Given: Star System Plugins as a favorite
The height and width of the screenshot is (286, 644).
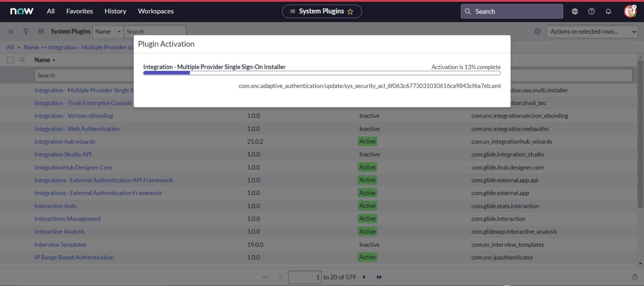Looking at the screenshot, I should pos(350,11).
